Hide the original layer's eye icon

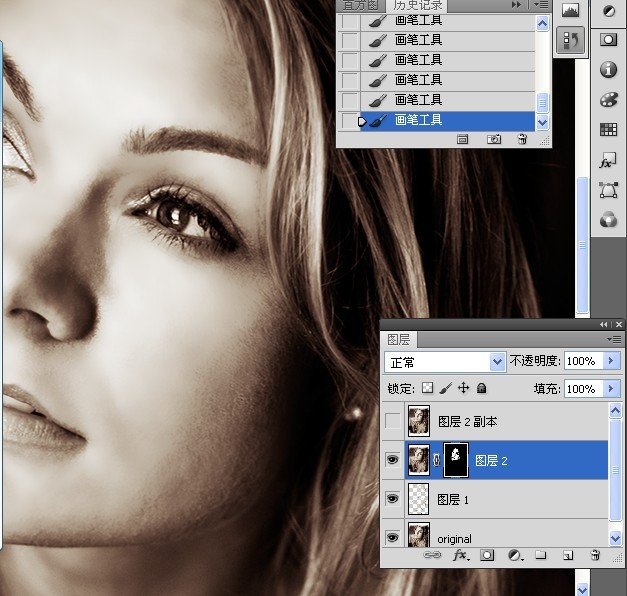pyautogui.click(x=392, y=537)
